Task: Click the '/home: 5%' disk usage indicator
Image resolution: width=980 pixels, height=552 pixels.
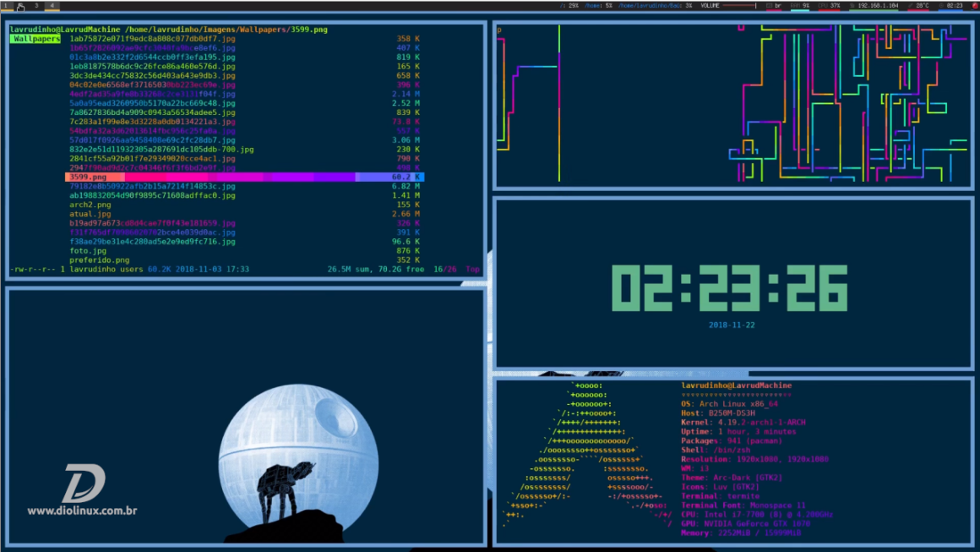Action: [597, 4]
